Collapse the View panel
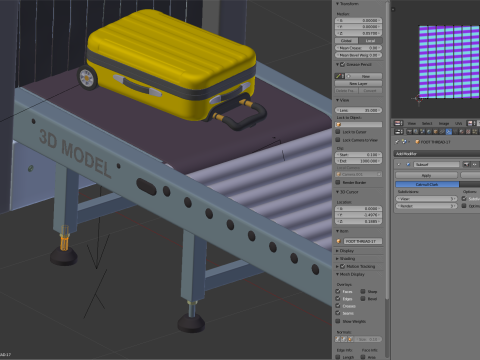Screen dimensions: 480x360 [337, 100]
